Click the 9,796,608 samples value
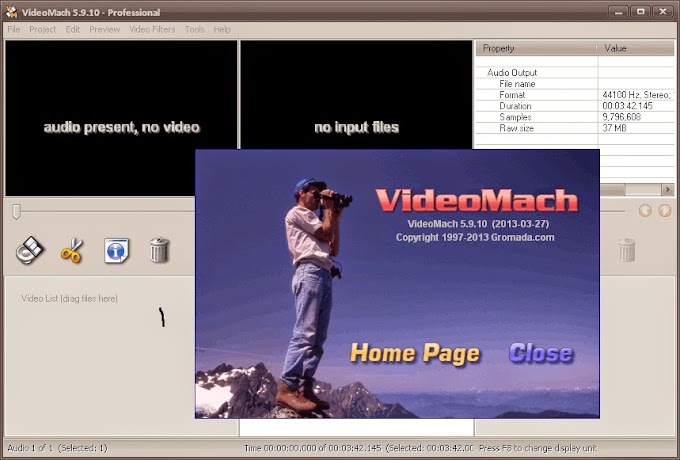The height and width of the screenshot is (460, 680). tap(621, 117)
